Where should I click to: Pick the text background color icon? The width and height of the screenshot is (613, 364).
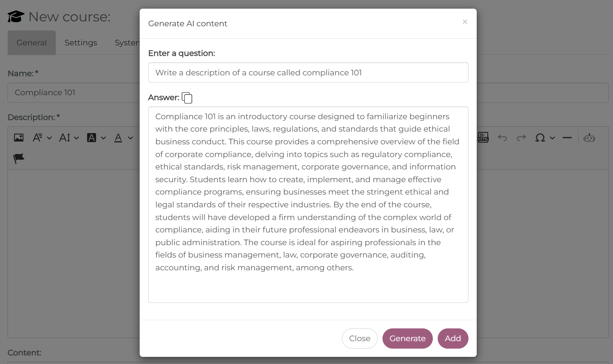92,138
